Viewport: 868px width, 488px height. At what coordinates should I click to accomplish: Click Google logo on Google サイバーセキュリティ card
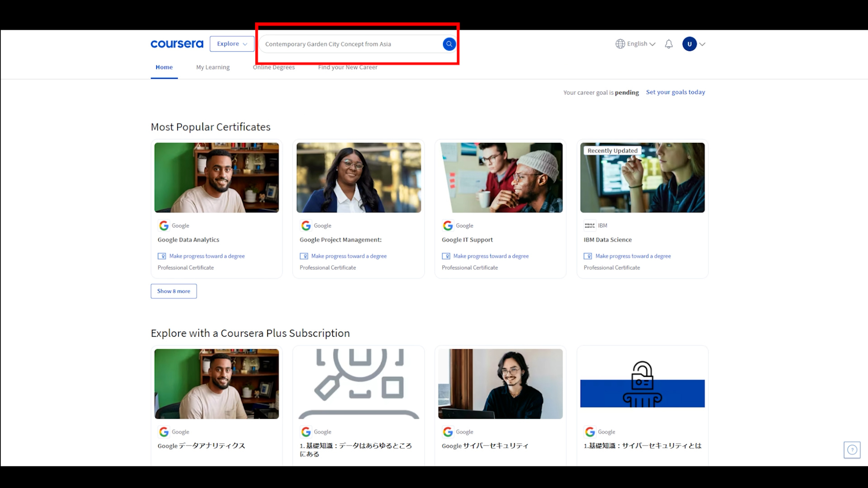click(x=448, y=432)
